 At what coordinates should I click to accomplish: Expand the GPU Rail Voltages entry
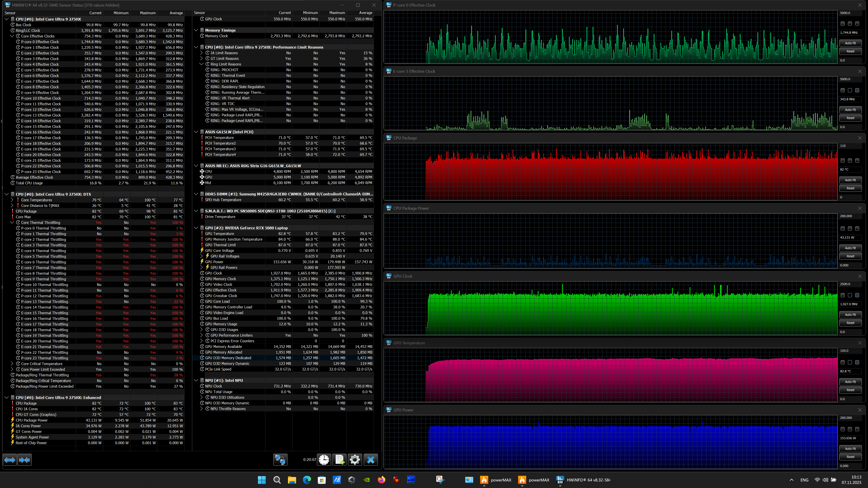[201, 256]
